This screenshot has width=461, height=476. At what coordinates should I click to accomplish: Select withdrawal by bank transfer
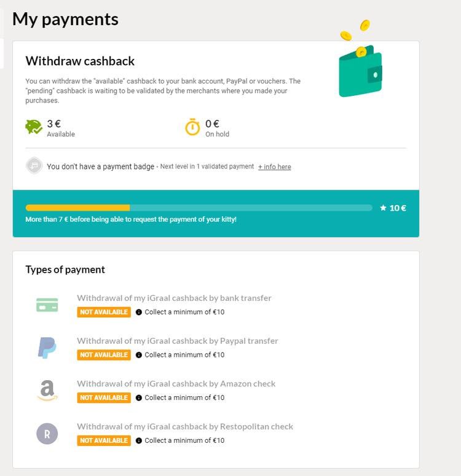(174, 298)
